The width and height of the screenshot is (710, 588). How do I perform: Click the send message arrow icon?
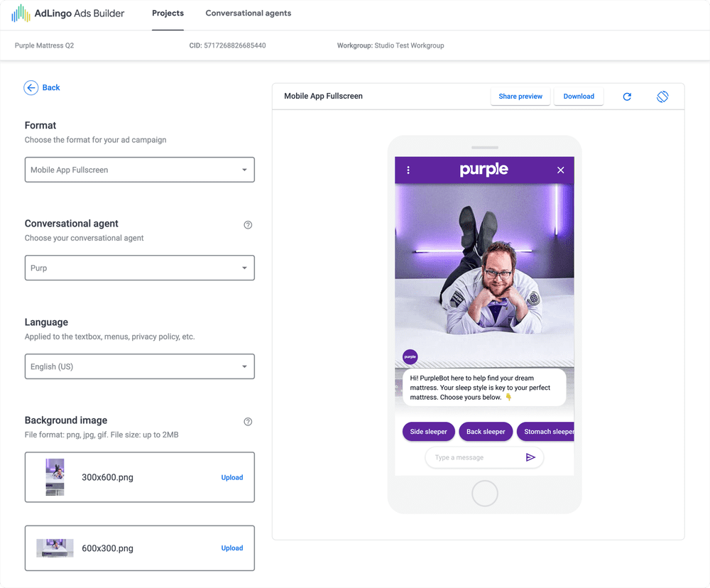[x=530, y=457]
